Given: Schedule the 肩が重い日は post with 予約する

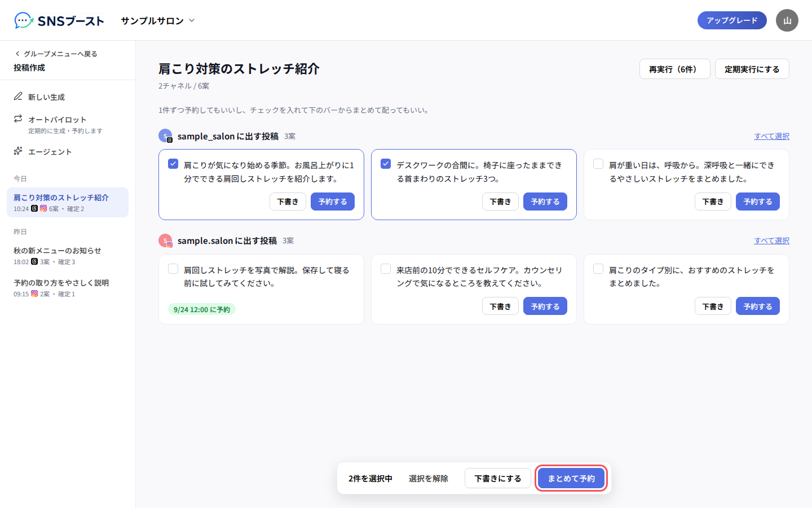Looking at the screenshot, I should 758,202.
